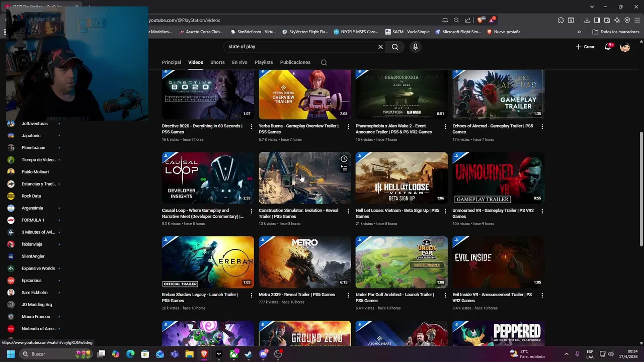
Task: Play Ereban Shadow Legacy thumbnail
Action: [x=208, y=262]
